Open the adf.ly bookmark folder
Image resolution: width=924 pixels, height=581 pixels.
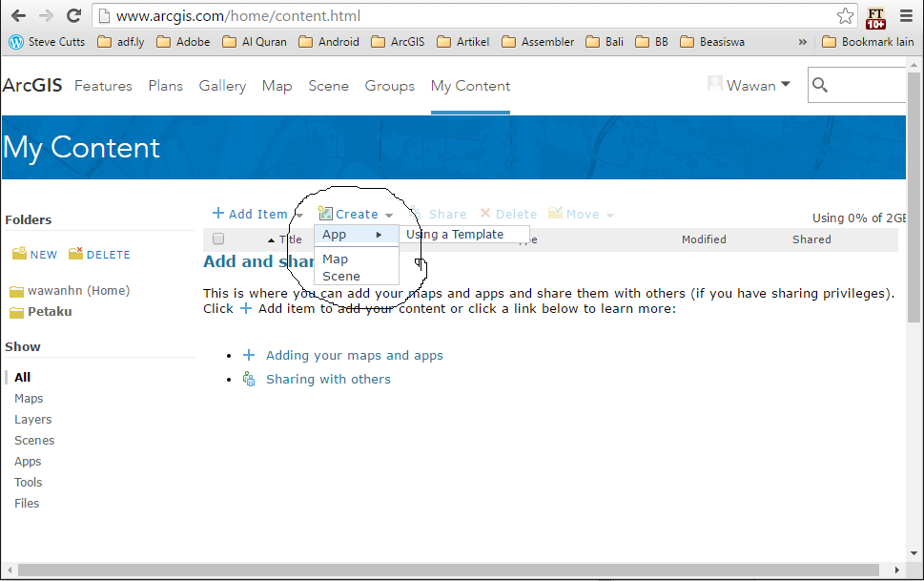coord(121,42)
